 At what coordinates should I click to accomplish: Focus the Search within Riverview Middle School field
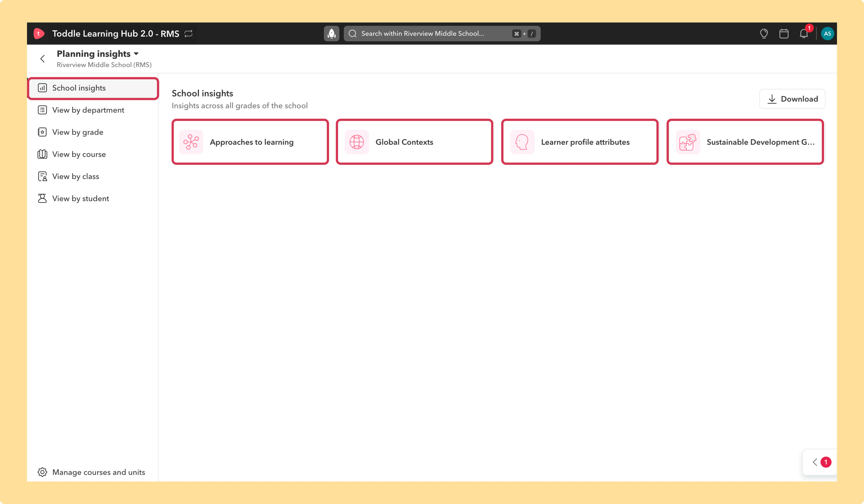(x=442, y=34)
